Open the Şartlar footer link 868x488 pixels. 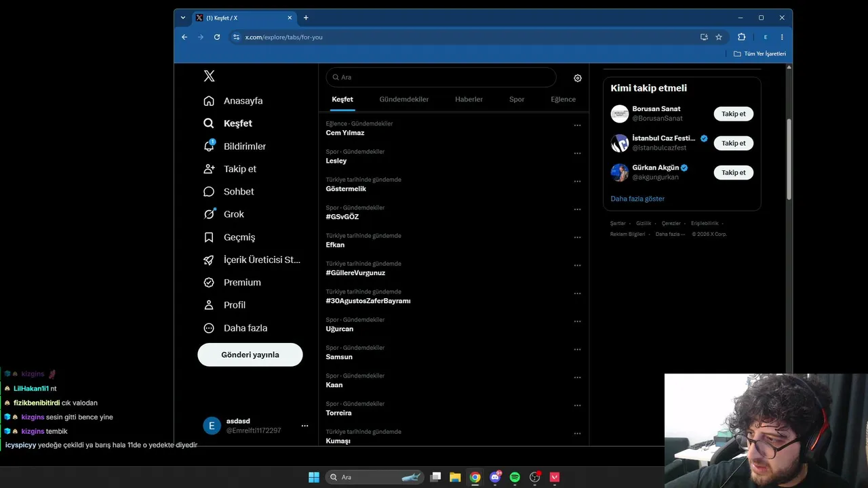(618, 223)
